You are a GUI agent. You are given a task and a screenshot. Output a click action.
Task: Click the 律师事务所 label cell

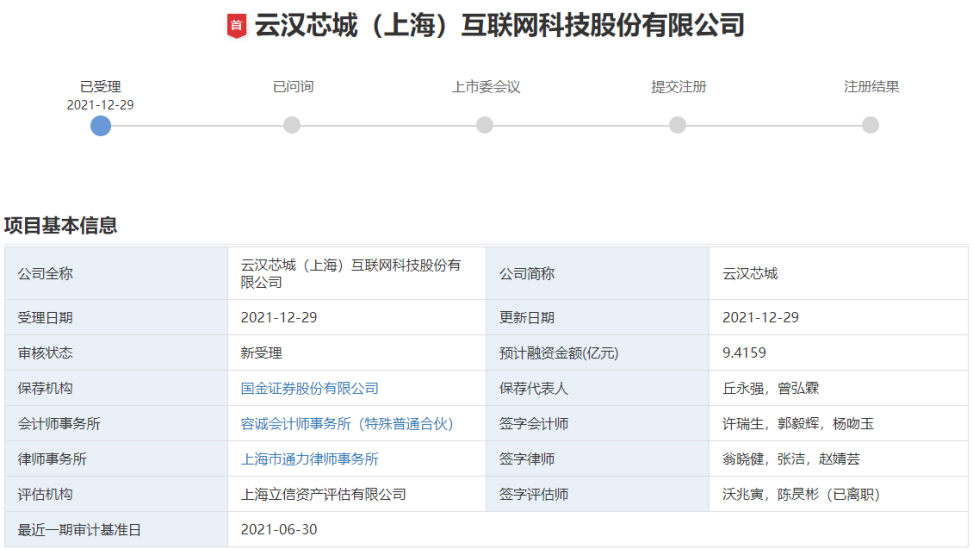pos(116,459)
